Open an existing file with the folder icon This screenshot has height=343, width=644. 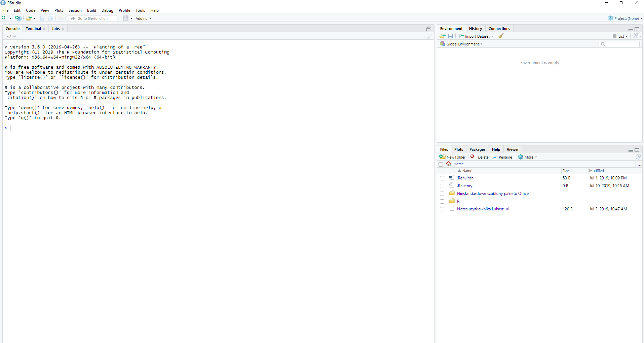click(29, 18)
